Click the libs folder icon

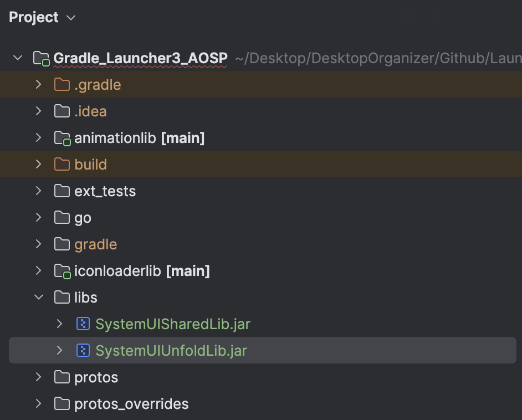click(x=62, y=297)
